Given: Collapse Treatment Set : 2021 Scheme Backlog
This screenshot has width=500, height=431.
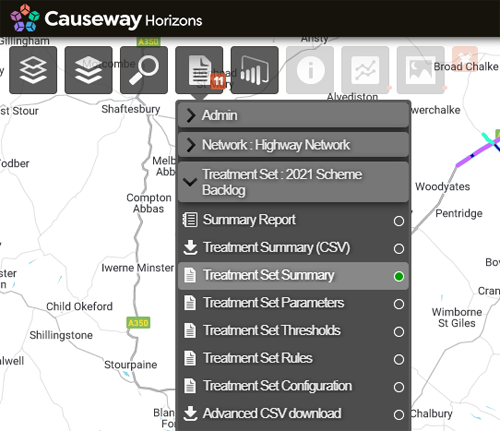Looking at the screenshot, I should pyautogui.click(x=293, y=182).
